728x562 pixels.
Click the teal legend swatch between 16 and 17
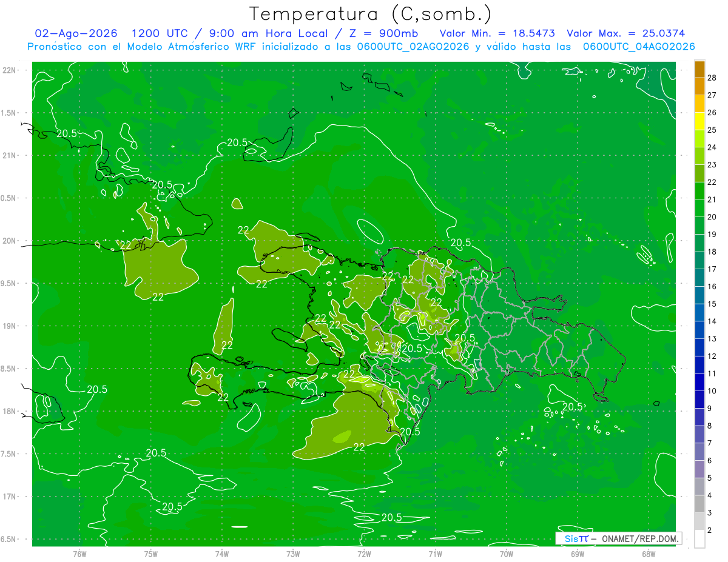(700, 277)
